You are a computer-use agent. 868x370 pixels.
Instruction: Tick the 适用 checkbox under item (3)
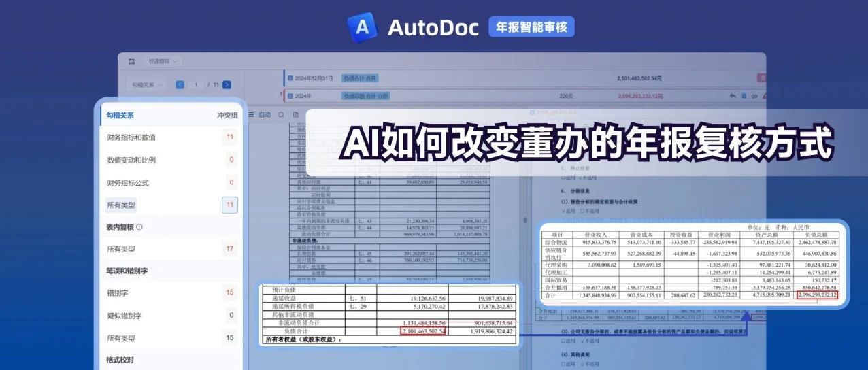(564, 341)
